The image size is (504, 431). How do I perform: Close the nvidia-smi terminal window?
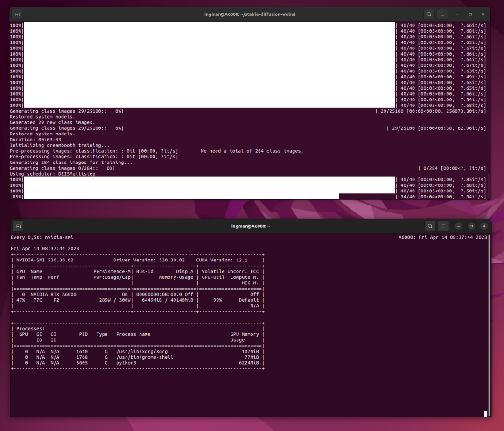[x=484, y=226]
